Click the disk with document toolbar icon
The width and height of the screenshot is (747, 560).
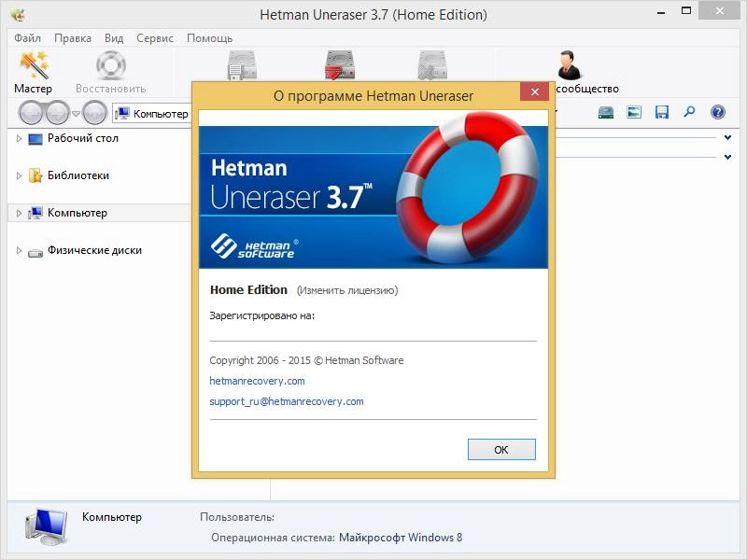(242, 65)
